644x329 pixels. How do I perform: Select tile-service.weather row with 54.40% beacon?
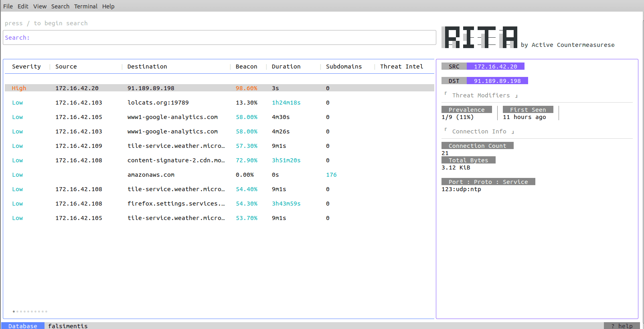tap(219, 189)
